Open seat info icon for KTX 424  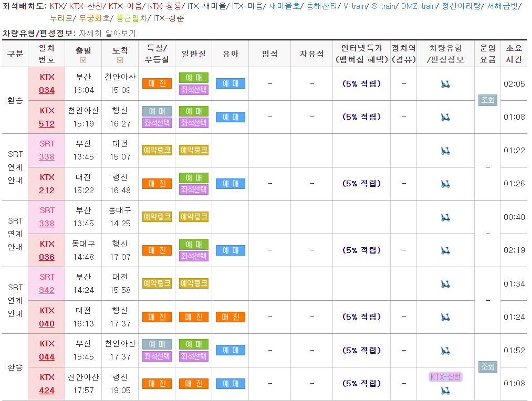(445, 391)
